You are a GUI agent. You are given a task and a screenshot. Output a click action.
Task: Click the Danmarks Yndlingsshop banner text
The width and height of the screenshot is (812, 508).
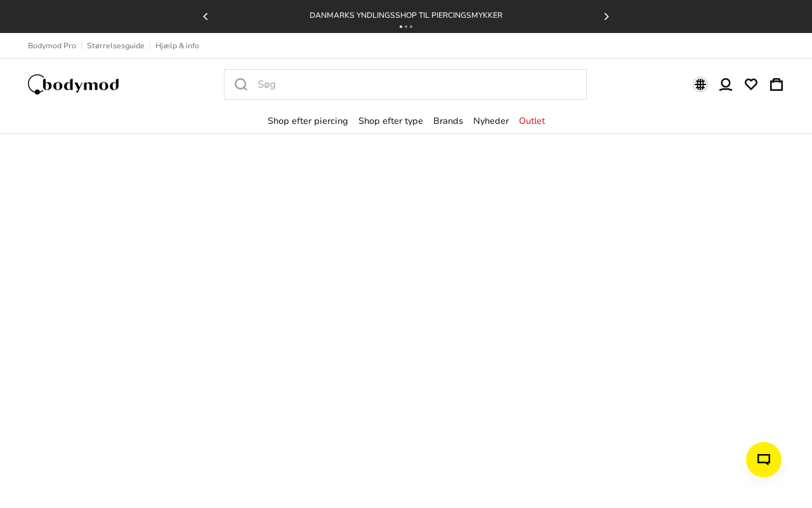click(x=406, y=15)
